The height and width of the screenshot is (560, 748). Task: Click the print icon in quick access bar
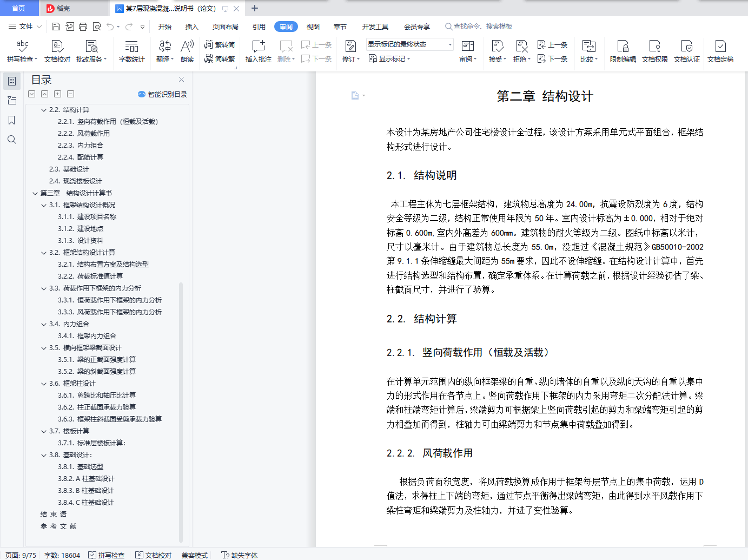click(83, 27)
